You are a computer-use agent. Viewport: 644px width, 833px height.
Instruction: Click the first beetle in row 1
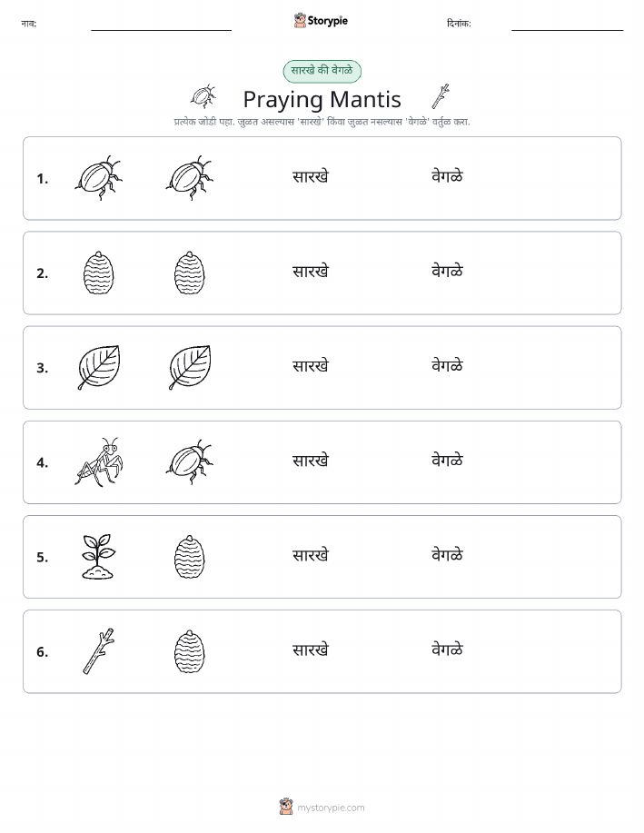tap(98, 178)
